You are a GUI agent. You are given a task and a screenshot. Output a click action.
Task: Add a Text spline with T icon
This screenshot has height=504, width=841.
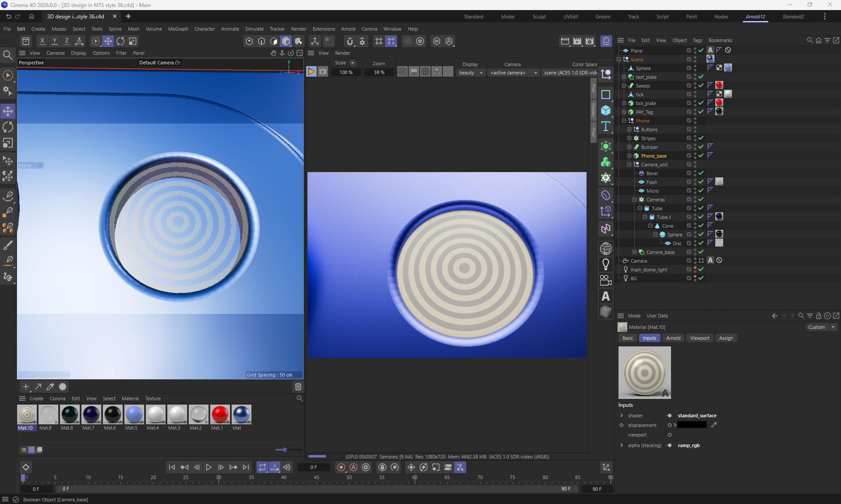point(606,127)
